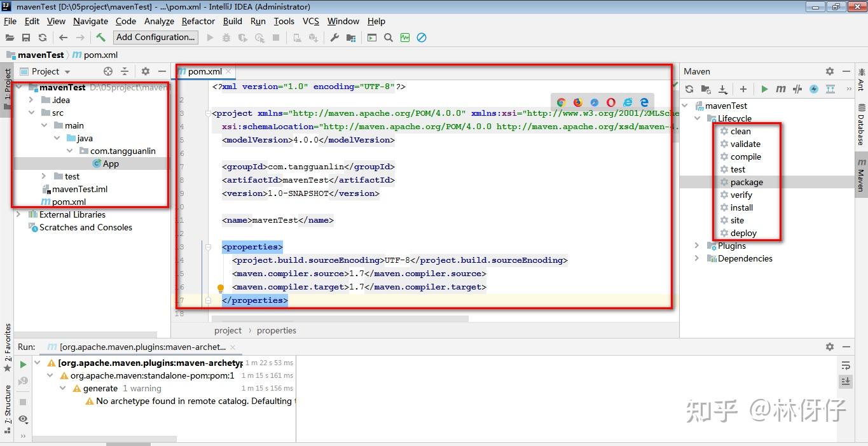The height and width of the screenshot is (446, 868).
Task: Close the pom.xml editor tab
Action: 229,71
